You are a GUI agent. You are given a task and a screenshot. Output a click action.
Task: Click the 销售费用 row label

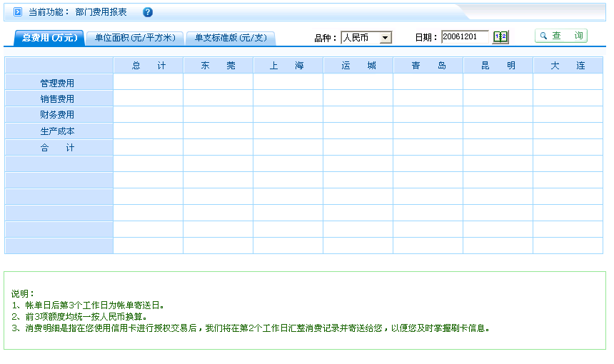pyautogui.click(x=58, y=99)
